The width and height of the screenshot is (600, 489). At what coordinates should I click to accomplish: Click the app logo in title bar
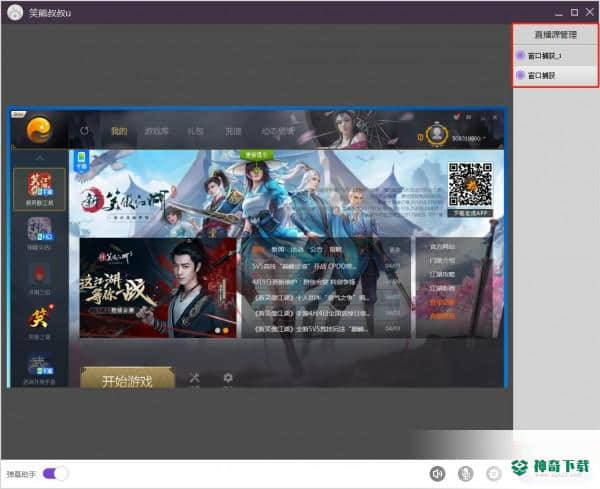pyautogui.click(x=15, y=13)
